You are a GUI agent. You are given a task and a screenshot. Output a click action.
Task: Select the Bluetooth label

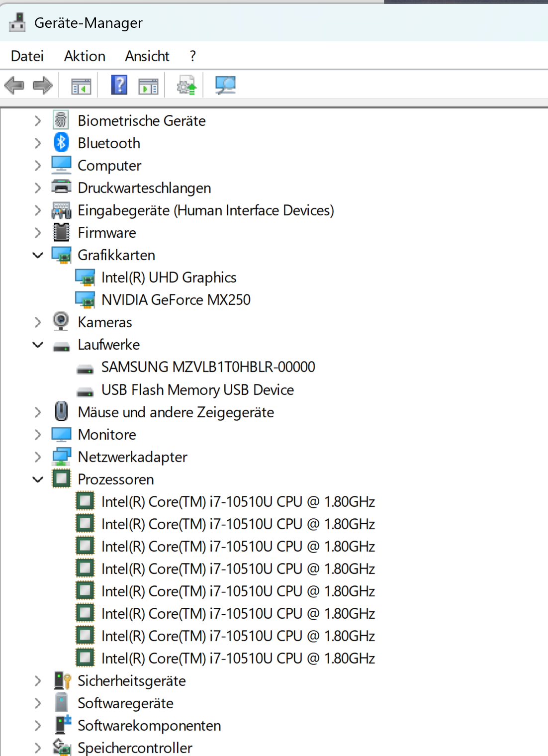click(x=109, y=143)
